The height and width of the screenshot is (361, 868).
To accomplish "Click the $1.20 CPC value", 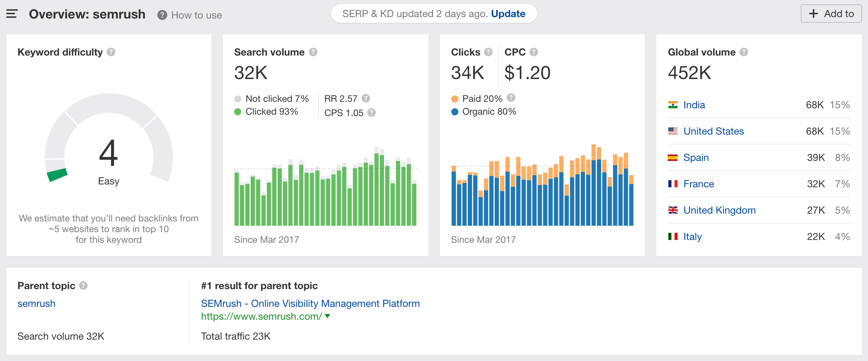I will (527, 73).
